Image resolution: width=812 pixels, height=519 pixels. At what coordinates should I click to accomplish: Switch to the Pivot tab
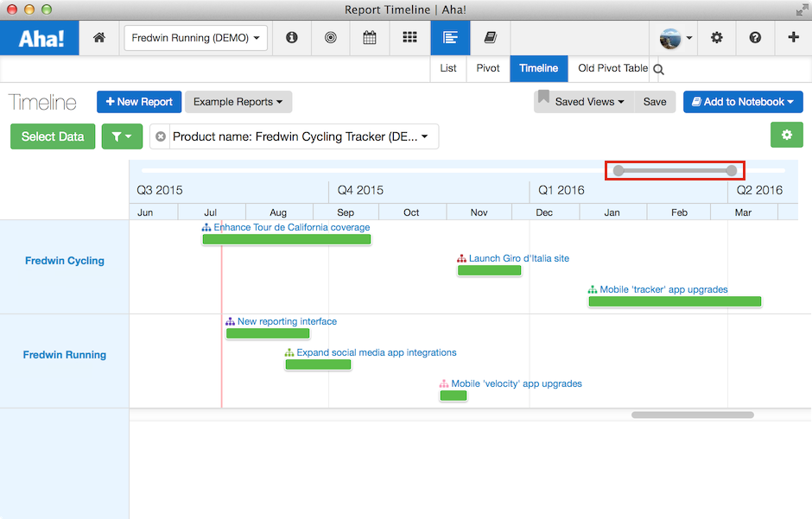coord(488,67)
